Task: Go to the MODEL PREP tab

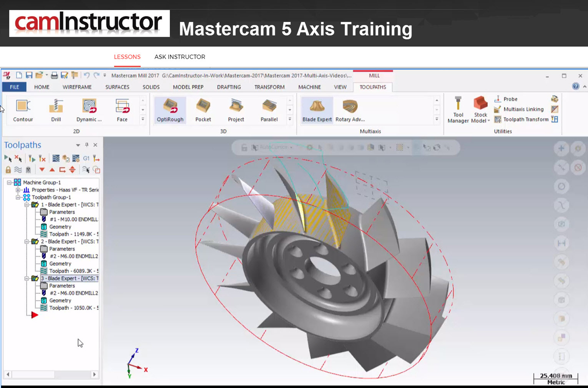Action: 188,87
